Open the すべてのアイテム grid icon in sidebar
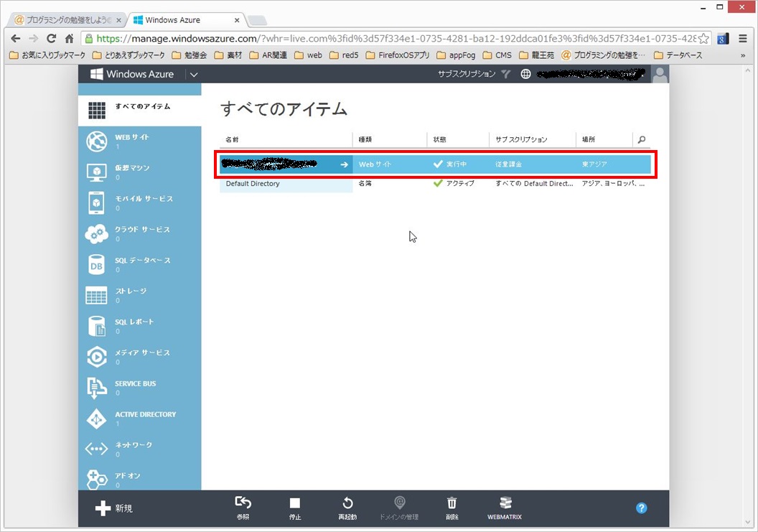 tap(97, 111)
